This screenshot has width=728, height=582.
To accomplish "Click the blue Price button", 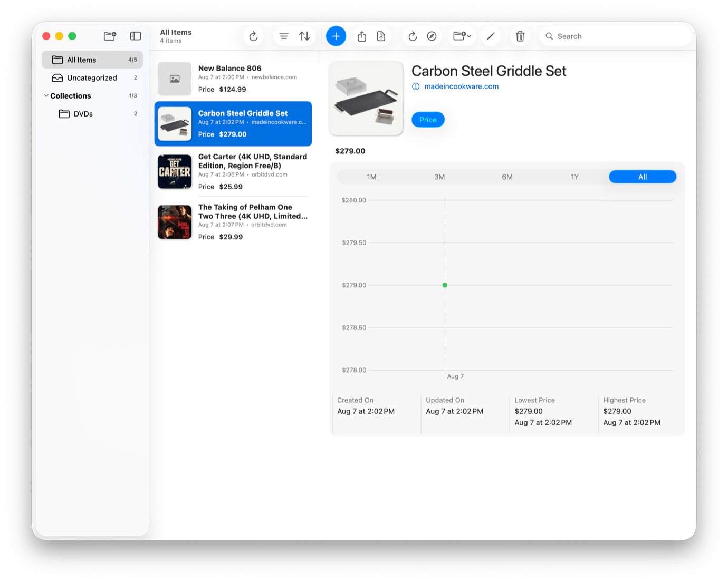I will (428, 120).
